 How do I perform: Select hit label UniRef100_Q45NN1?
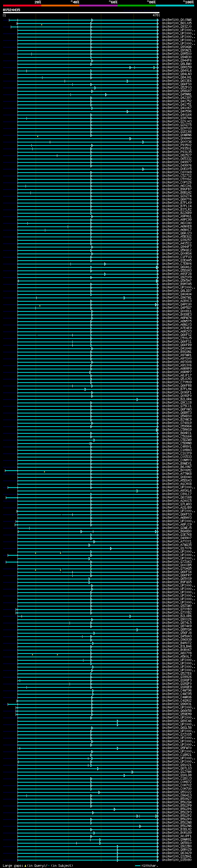[177, 94]
